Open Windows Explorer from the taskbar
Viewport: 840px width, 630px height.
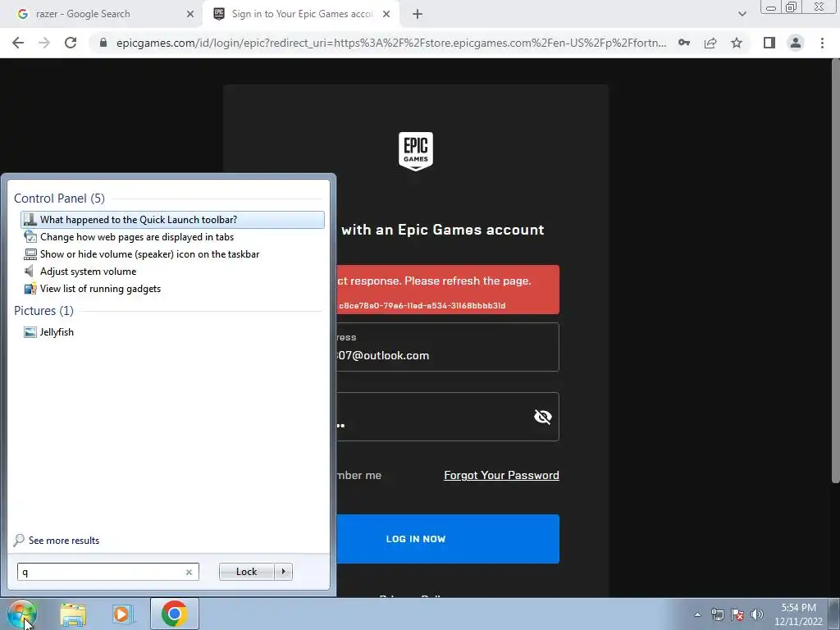(73, 614)
